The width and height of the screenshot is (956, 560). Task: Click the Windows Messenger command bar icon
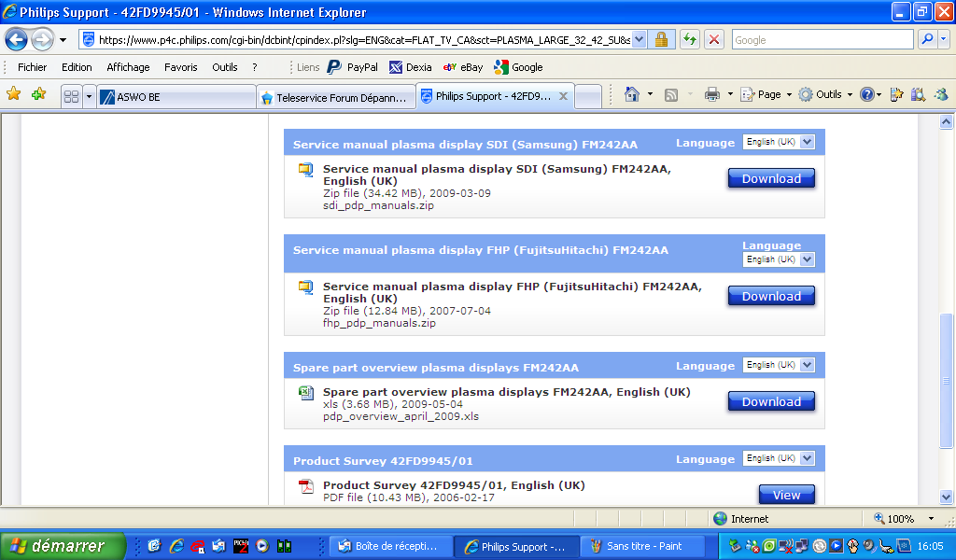pos(941,94)
